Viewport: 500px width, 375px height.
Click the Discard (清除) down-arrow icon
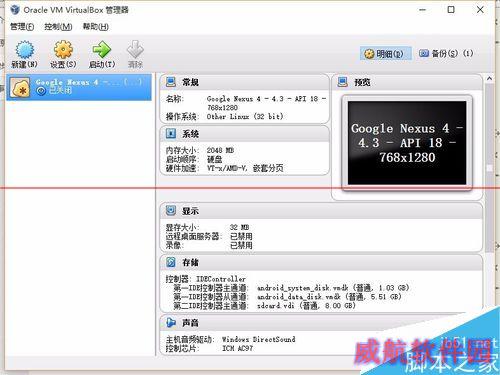(135, 50)
